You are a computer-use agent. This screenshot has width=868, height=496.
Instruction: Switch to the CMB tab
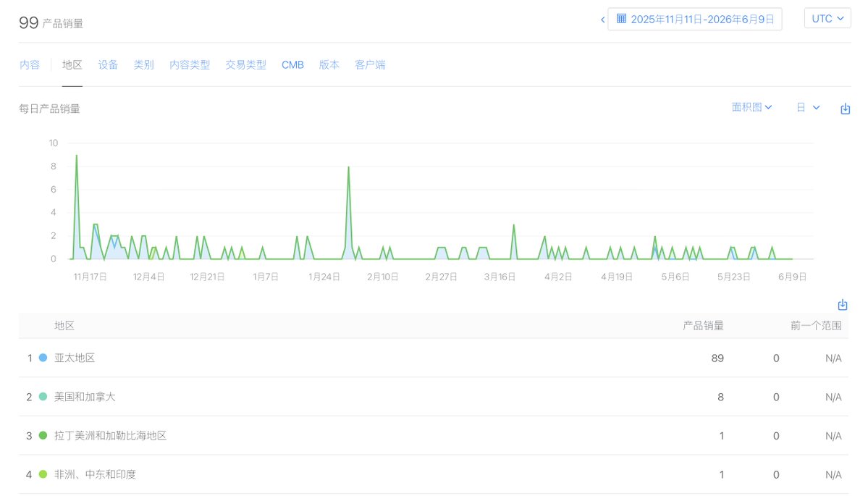pyautogui.click(x=292, y=64)
